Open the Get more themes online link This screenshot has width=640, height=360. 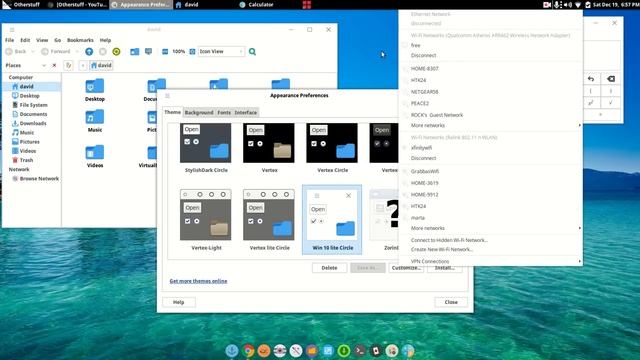pos(198,281)
